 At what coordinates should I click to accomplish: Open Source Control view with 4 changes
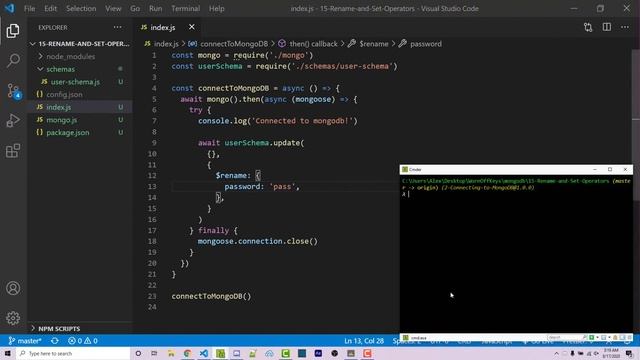[13, 91]
